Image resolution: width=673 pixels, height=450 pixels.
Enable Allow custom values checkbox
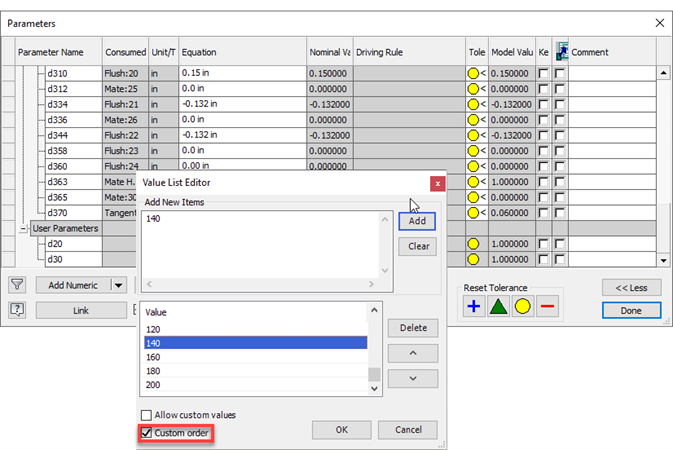(x=146, y=415)
